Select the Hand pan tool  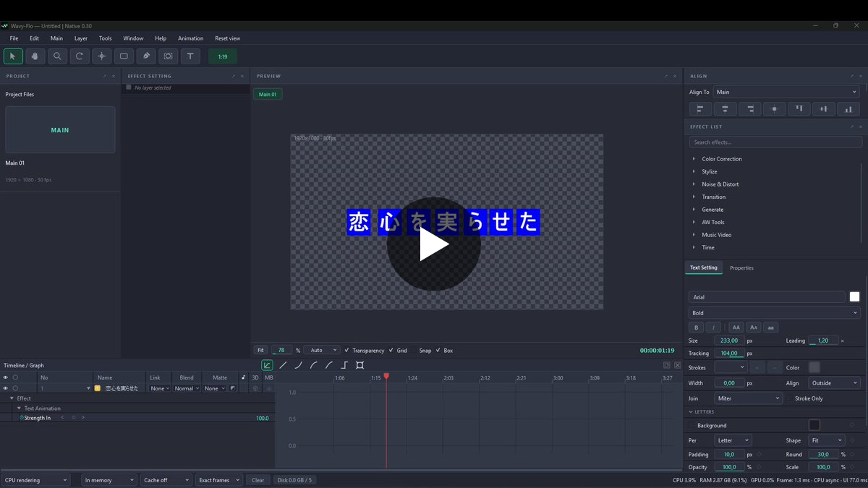[x=35, y=56]
